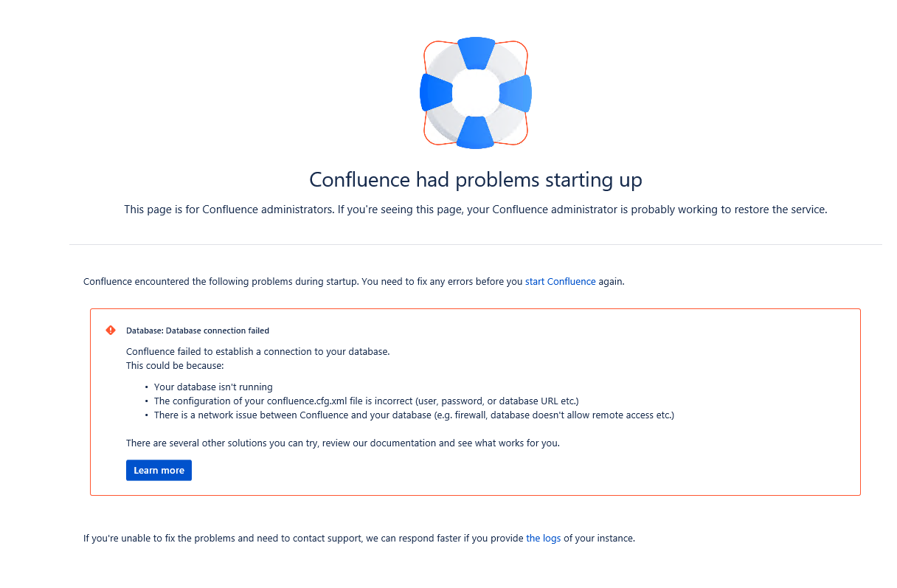The height and width of the screenshot is (588, 897).
Task: Click the confluence.cfg.xml configuration bullet point
Action: pos(366,401)
